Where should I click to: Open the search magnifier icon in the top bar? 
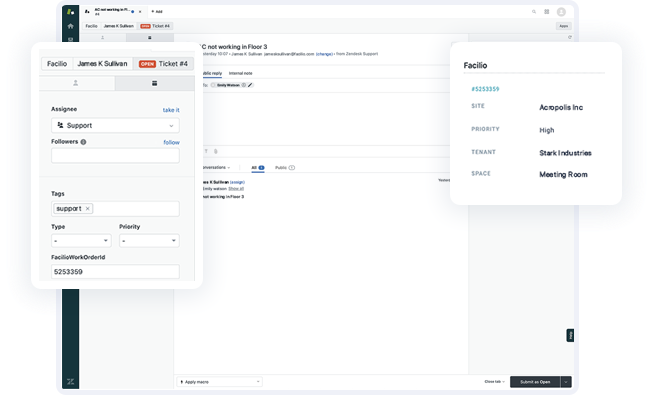pyautogui.click(x=534, y=12)
